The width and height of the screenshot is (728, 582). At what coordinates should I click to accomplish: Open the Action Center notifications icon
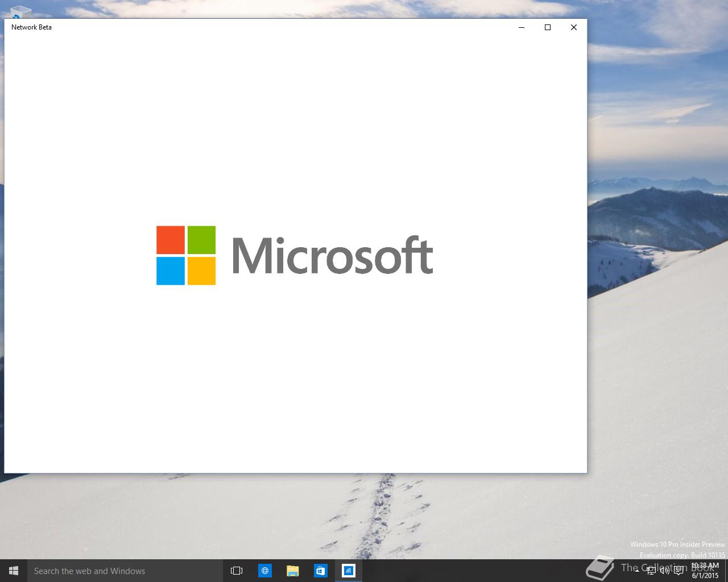tap(679, 571)
